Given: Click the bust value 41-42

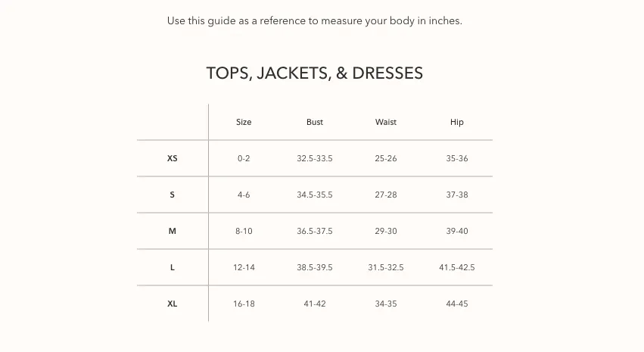Looking at the screenshot, I should click(x=315, y=304).
